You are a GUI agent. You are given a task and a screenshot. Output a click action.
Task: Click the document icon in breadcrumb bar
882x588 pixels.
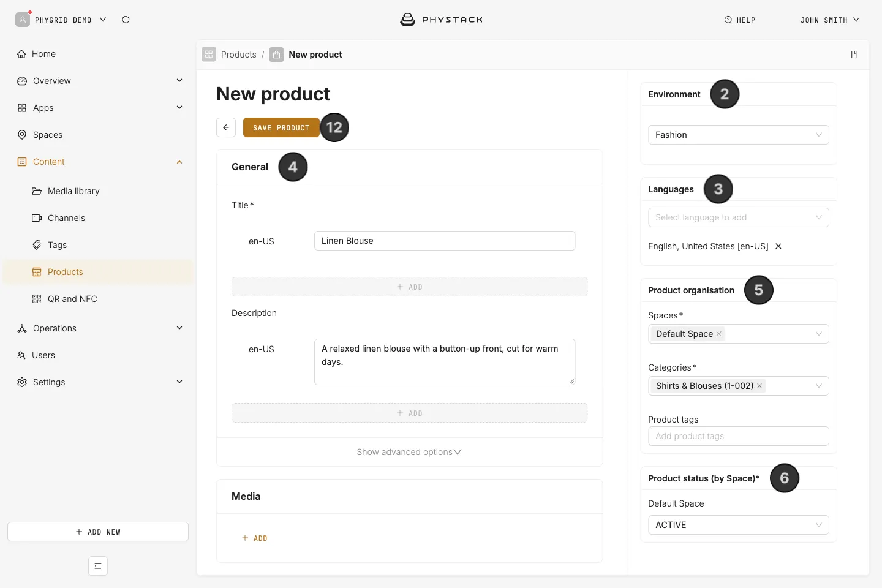point(854,55)
